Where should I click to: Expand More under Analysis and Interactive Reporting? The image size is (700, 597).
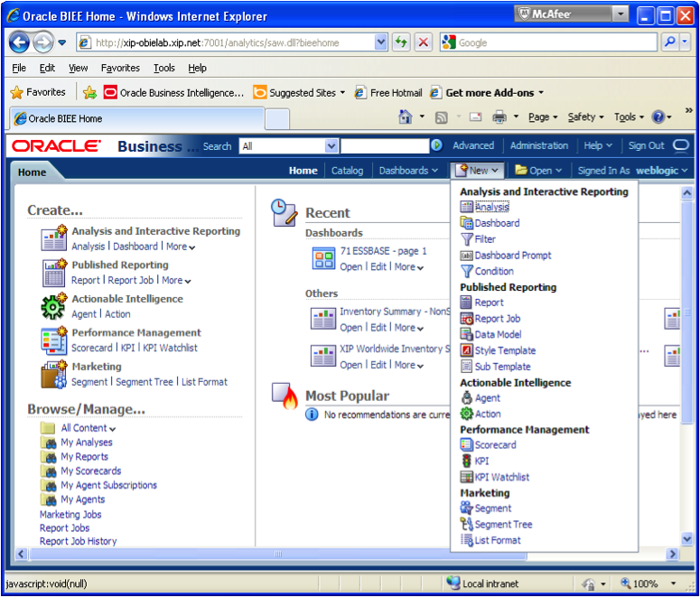click(181, 247)
